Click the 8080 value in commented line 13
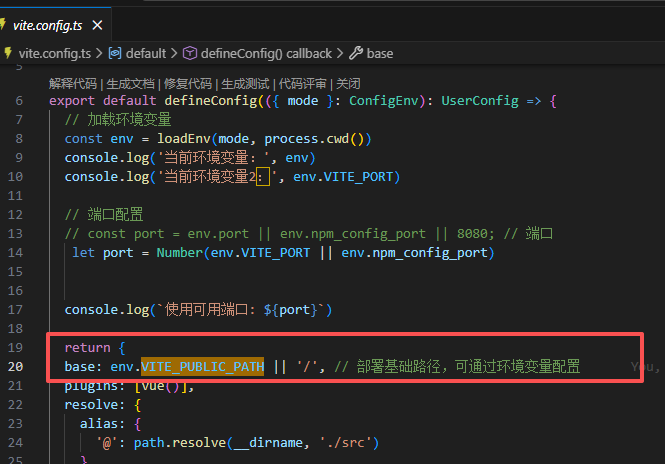This screenshot has width=665, height=464. point(472,234)
